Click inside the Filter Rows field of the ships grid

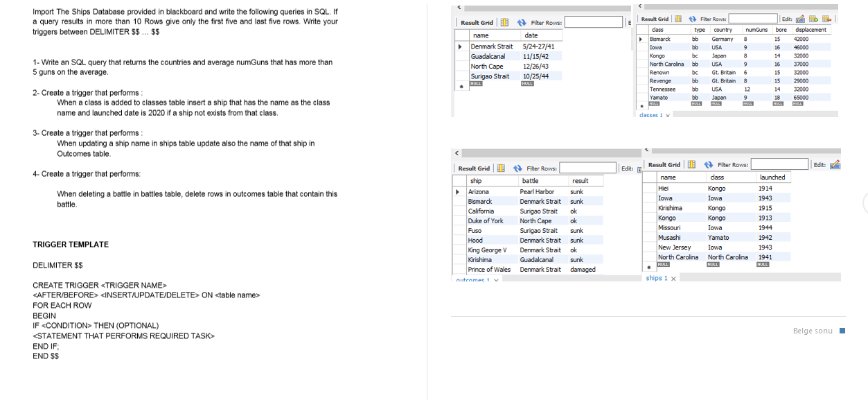click(x=781, y=166)
